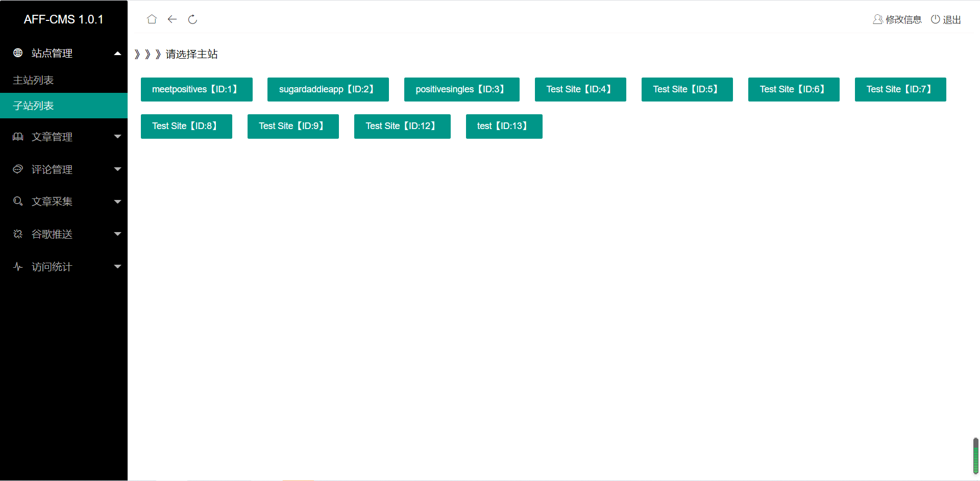This screenshot has width=980, height=481.
Task: Open the 站点管理 menu label
Action: [52, 53]
